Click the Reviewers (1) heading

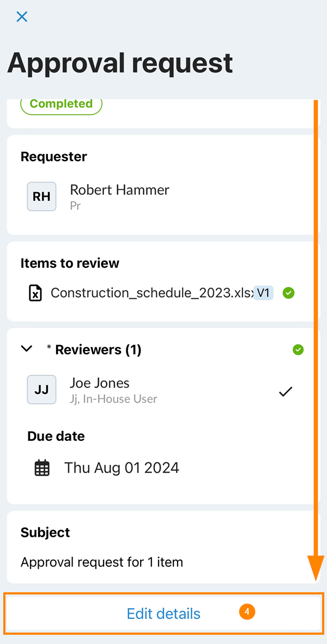(x=98, y=349)
